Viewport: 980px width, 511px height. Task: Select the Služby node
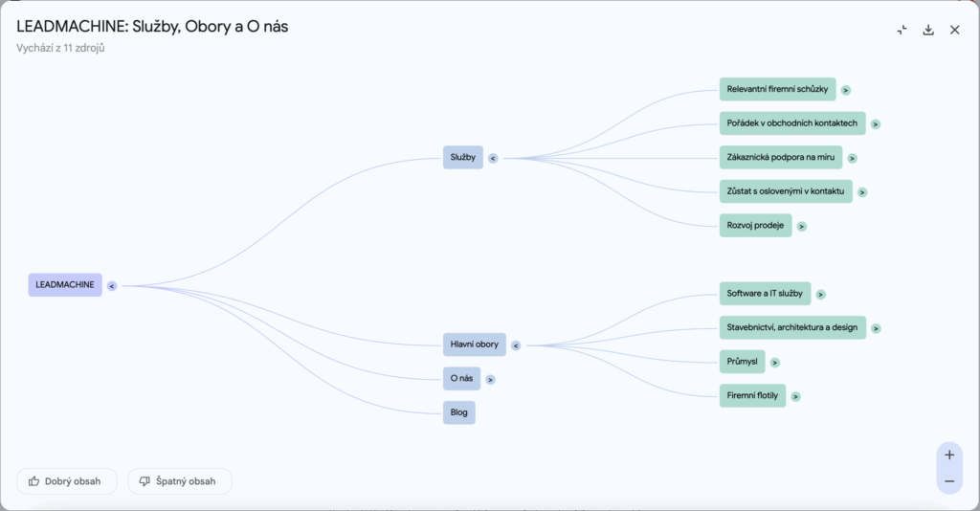tap(463, 158)
